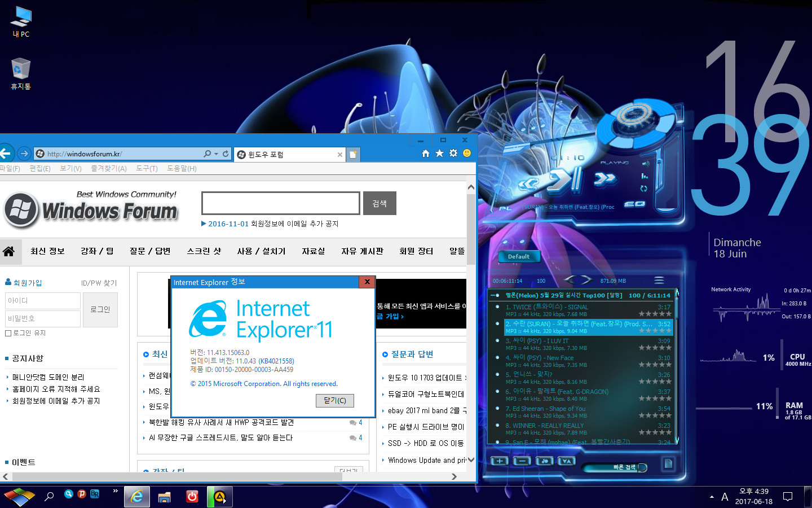Click the playlist sort arrows button
812x508 pixels.
[x=566, y=461]
